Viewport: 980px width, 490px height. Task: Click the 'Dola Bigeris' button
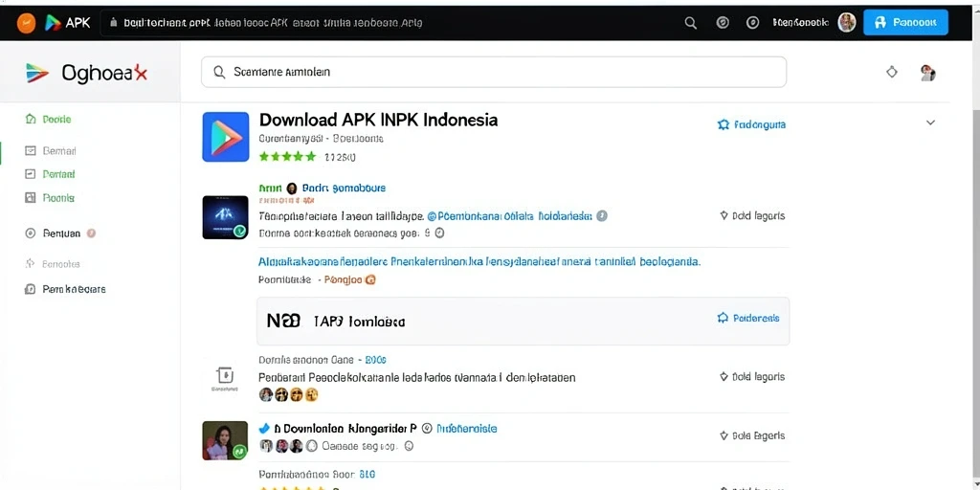click(752, 435)
